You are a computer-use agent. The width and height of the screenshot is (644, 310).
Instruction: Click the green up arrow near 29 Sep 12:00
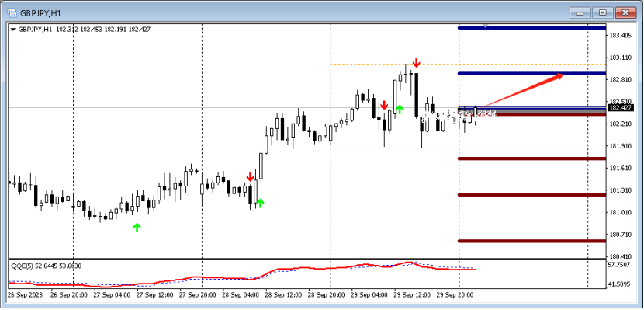click(400, 110)
